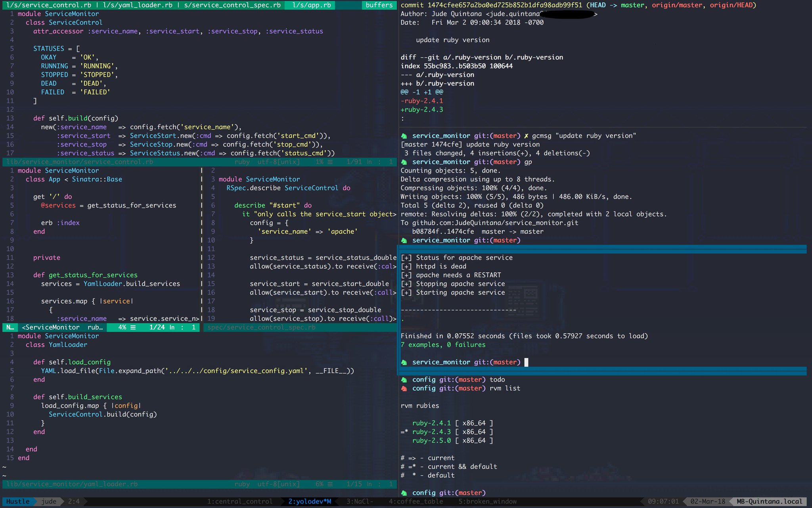Select the l/s/app.rb buffer tab
The width and height of the screenshot is (812, 508).
coord(312,5)
